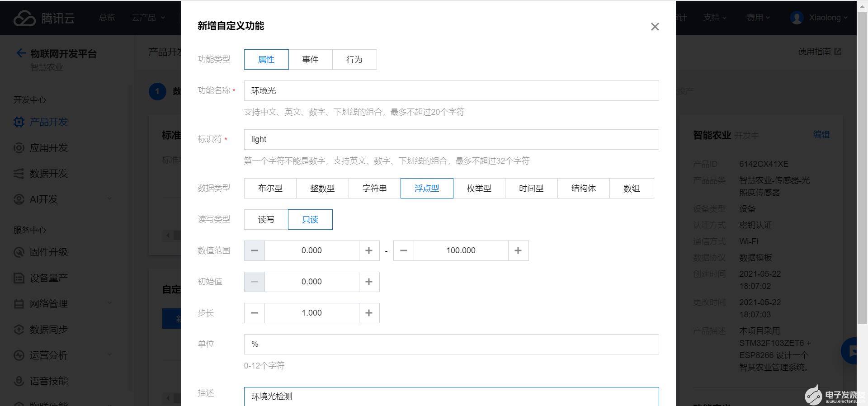Viewport: 868px width, 406px height.
Task: Choose 结构体 data type
Action: click(583, 188)
